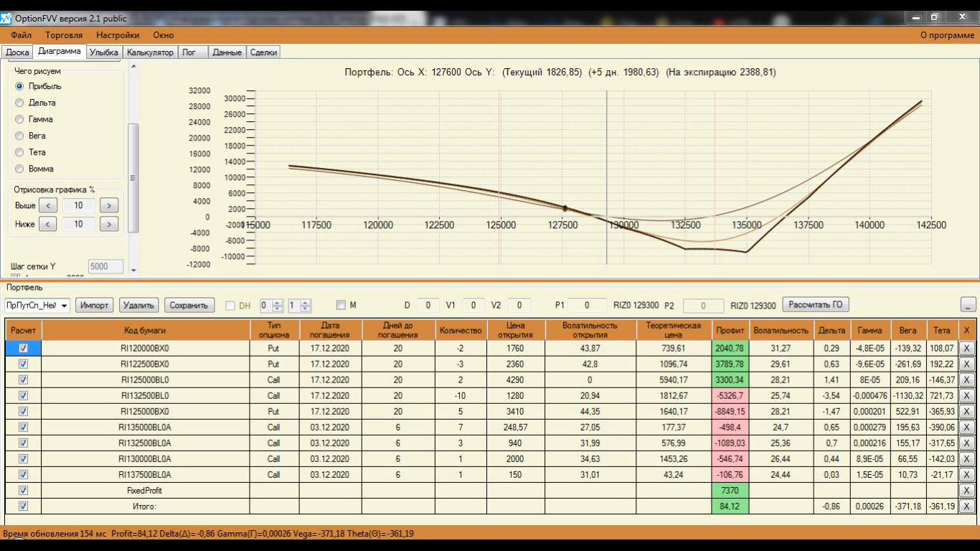Remove the RI135000BL0A position using its X button
Image resolution: width=980 pixels, height=551 pixels.
coord(967,427)
